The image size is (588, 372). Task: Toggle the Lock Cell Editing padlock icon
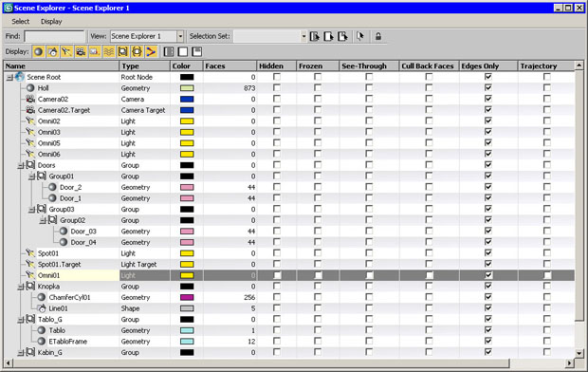378,36
